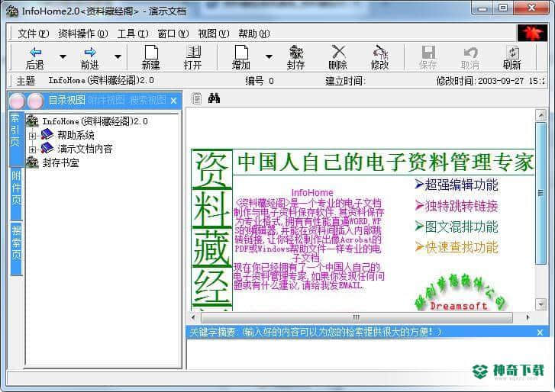
Task: Click the 修改时间 2003-09-27 text
Action: [490, 81]
